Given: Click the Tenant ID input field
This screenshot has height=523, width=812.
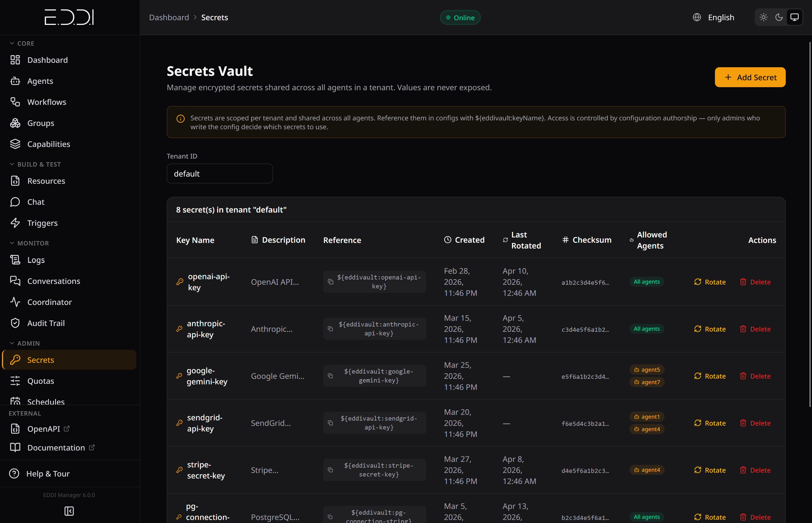Looking at the screenshot, I should click(x=220, y=174).
